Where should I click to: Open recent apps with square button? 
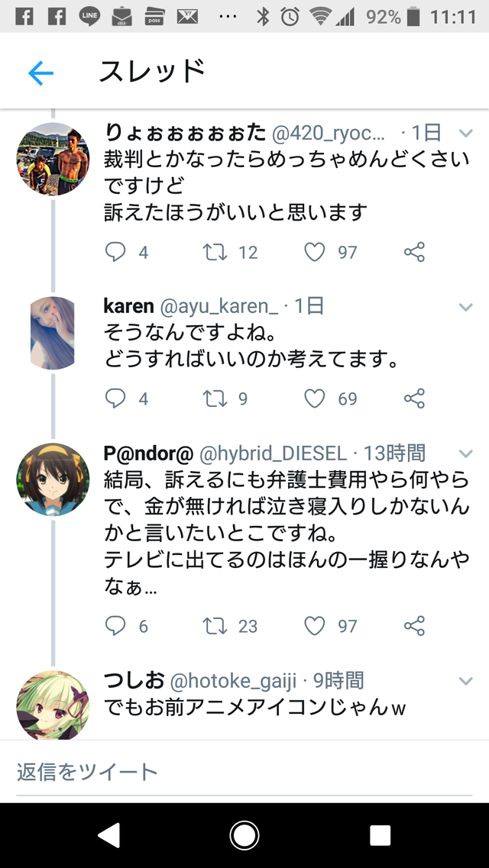click(380, 835)
